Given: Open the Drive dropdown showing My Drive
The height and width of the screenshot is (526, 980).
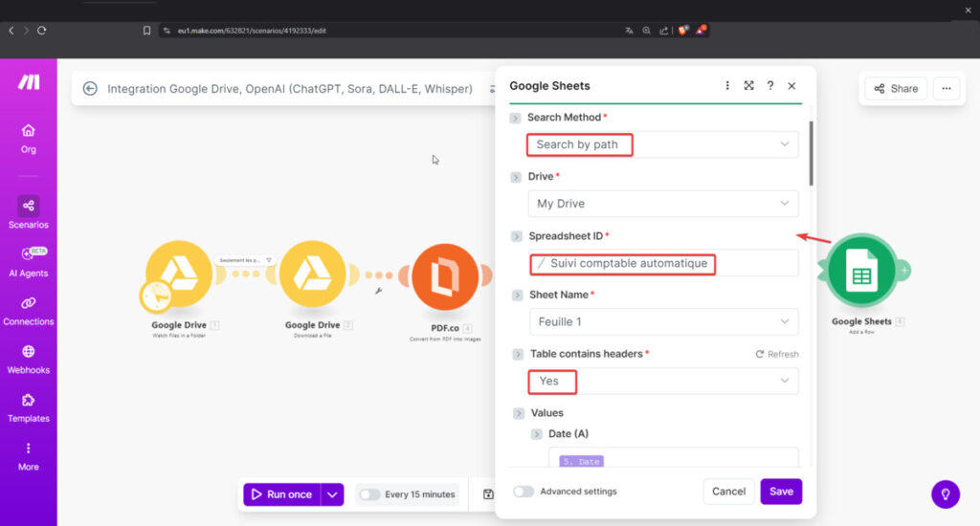Looking at the screenshot, I should (662, 204).
